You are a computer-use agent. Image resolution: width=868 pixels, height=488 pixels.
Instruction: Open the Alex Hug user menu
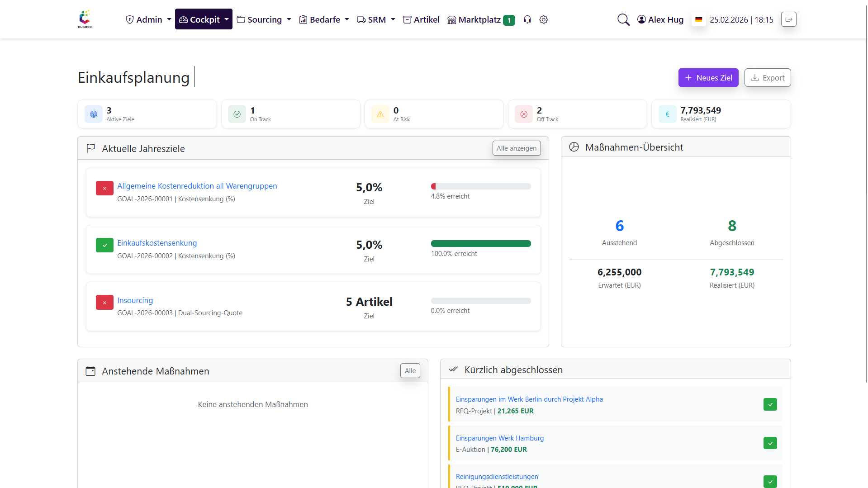(660, 19)
